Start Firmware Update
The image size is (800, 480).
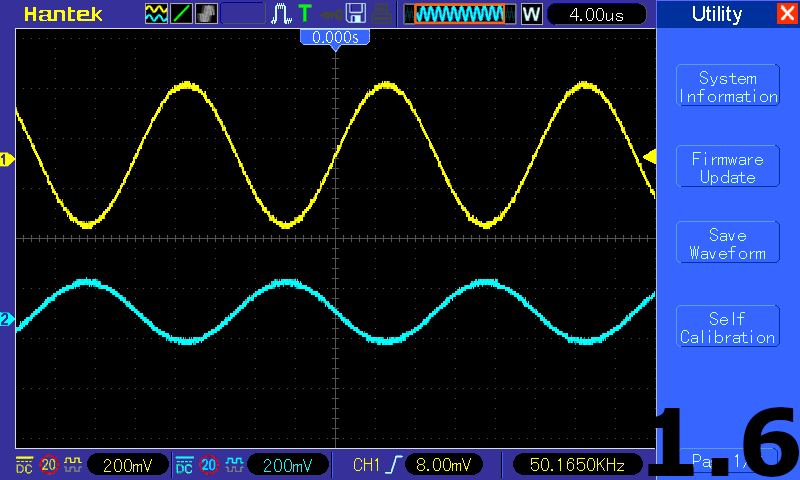click(x=728, y=166)
